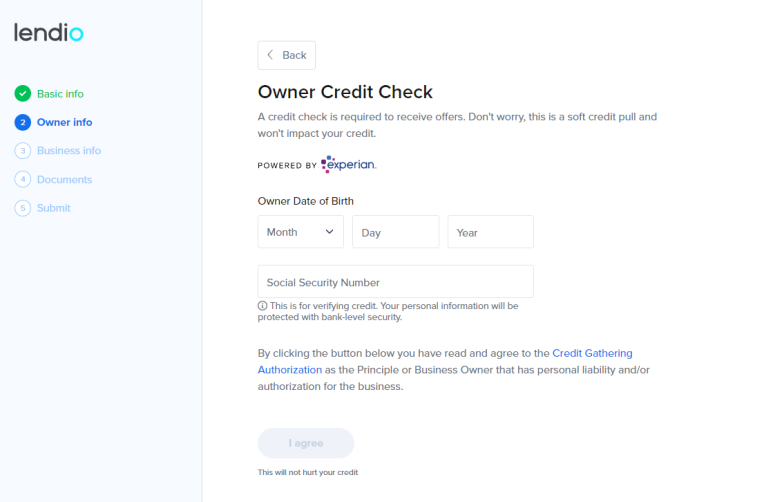Open the Submit step

coord(54,208)
